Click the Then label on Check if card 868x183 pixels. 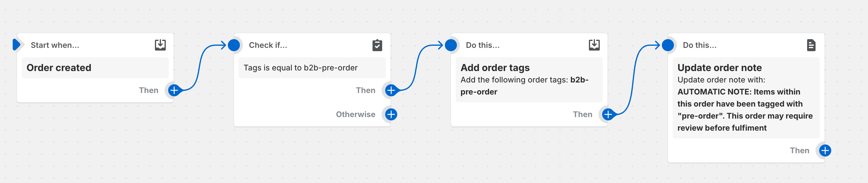366,90
